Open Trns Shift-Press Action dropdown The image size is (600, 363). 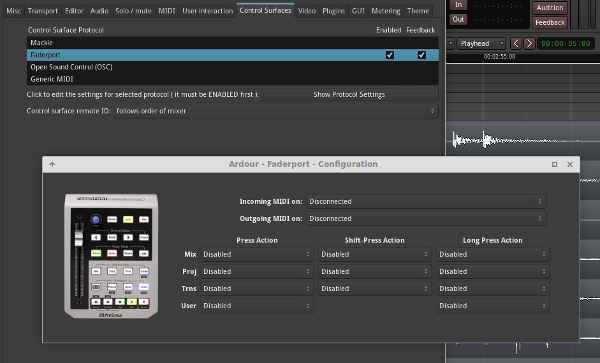pos(375,289)
